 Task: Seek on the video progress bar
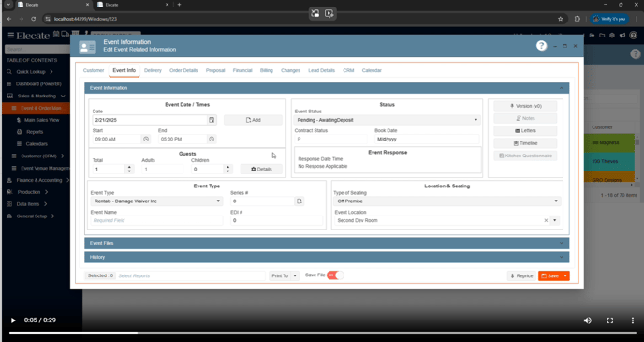pos(322,333)
